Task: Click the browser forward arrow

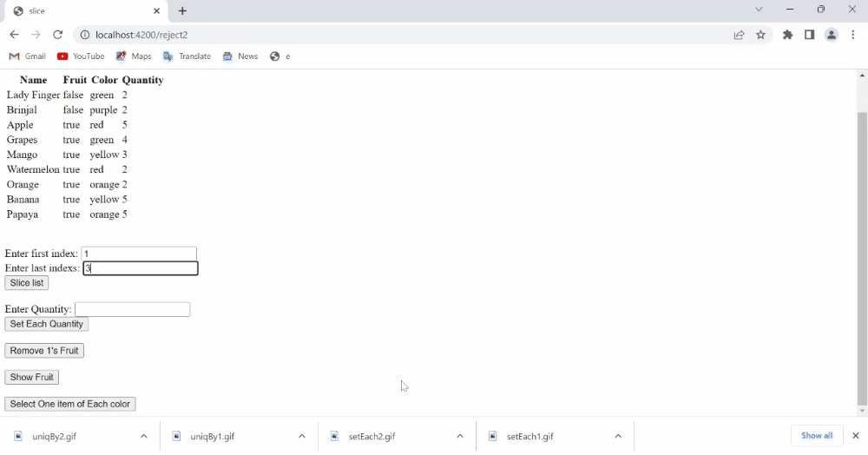Action: [36, 35]
